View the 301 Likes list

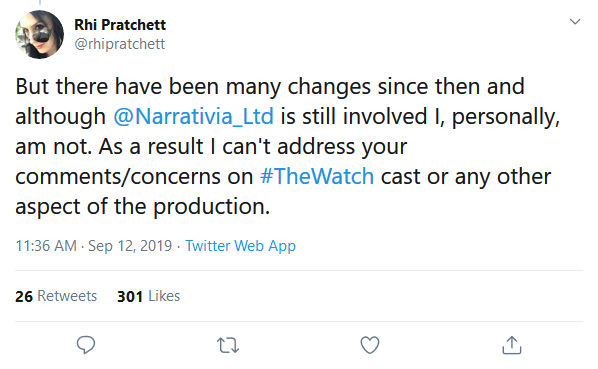pos(148,296)
